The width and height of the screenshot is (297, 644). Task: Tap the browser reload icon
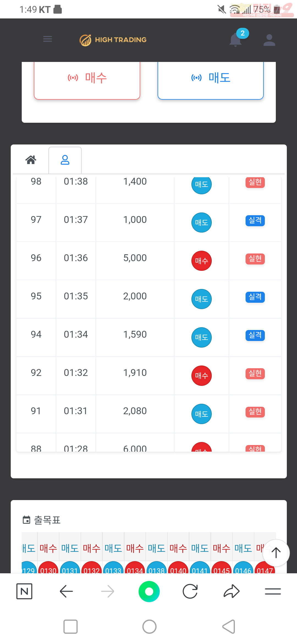[190, 591]
